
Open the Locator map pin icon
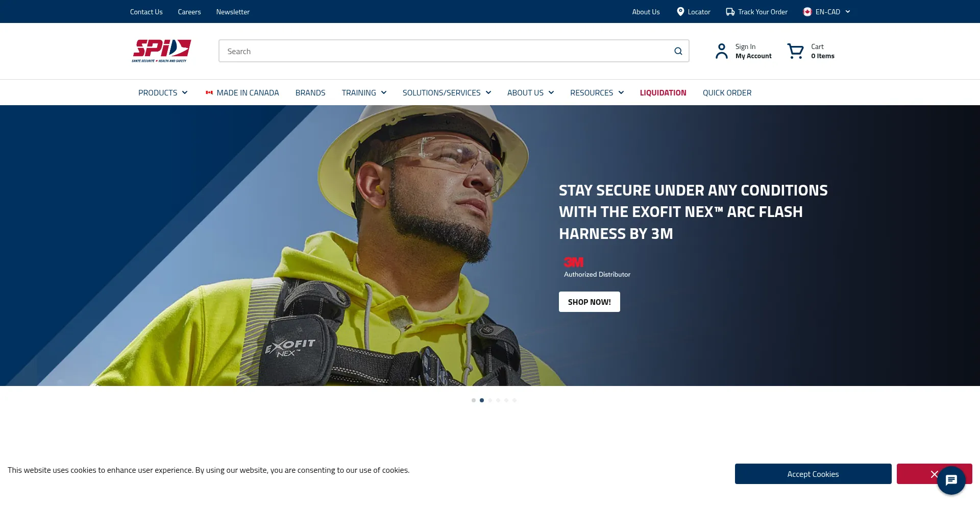[680, 12]
